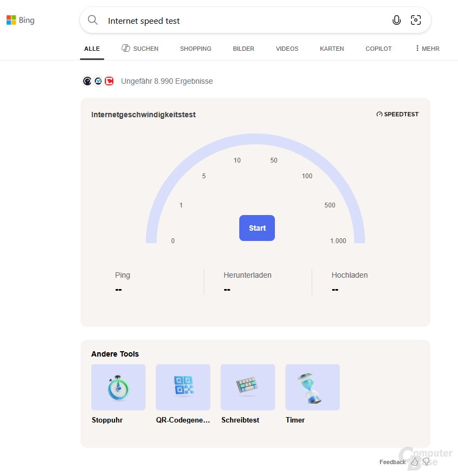Open the MEHR options menu
Screen dimensions: 458x476
tap(427, 49)
